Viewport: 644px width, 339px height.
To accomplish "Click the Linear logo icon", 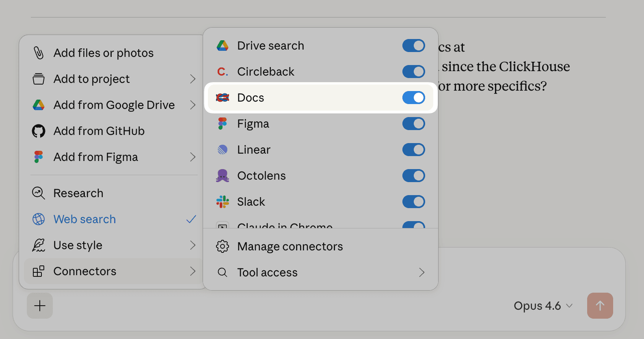I will tap(223, 150).
